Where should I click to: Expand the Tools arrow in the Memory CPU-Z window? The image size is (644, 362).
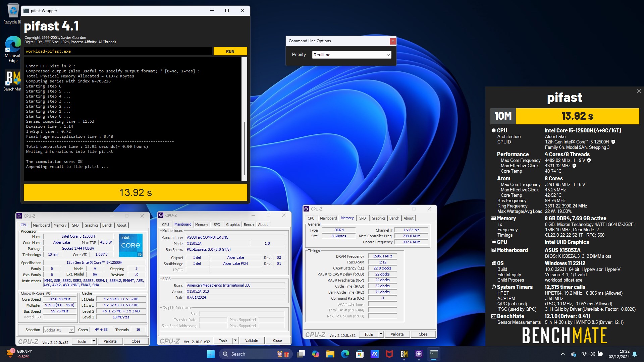(x=381, y=334)
